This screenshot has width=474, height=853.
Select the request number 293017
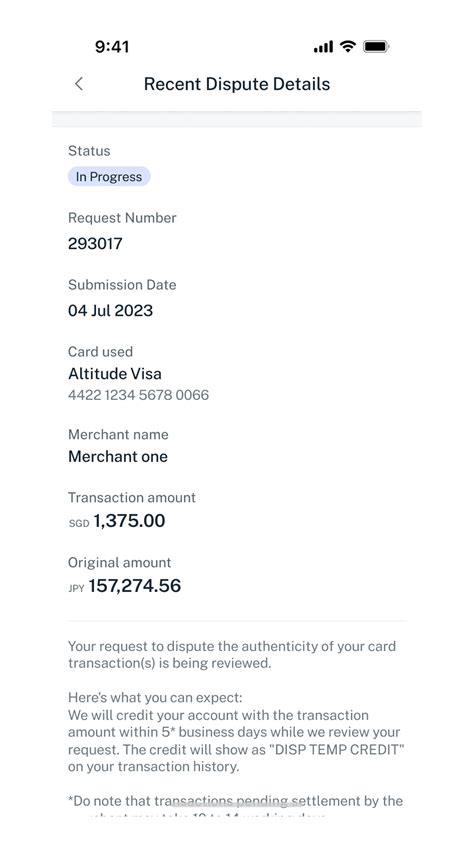tap(95, 243)
